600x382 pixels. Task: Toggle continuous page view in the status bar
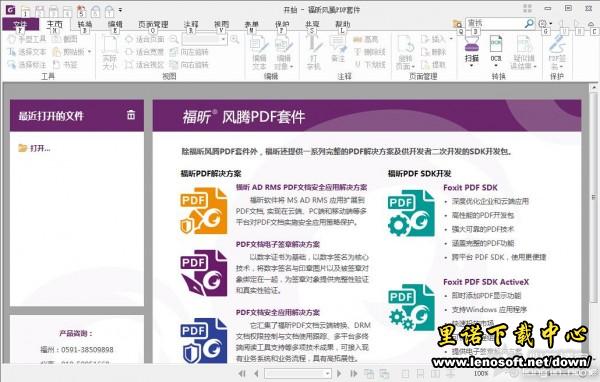click(x=420, y=373)
